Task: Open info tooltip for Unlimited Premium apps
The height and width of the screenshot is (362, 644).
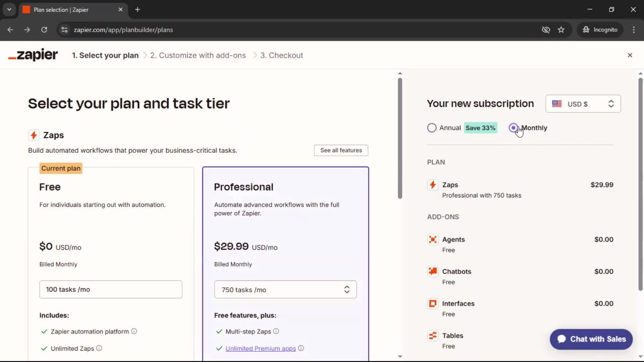Action: (x=301, y=348)
